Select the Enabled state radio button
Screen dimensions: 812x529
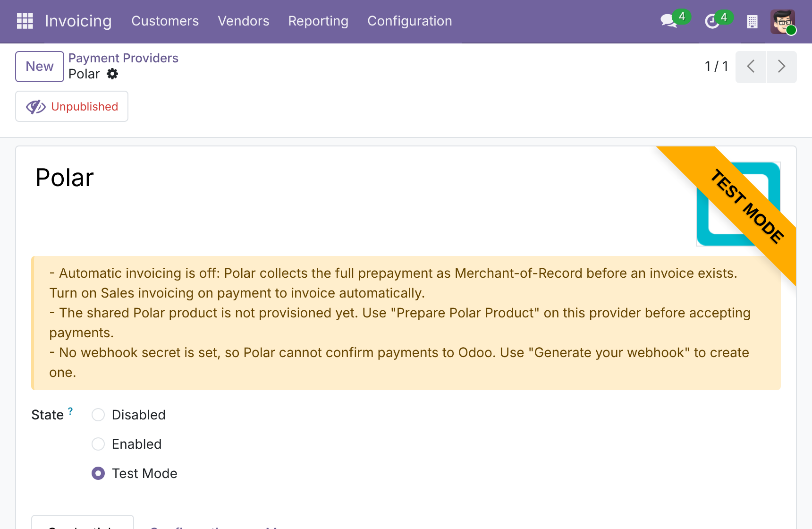coord(98,444)
